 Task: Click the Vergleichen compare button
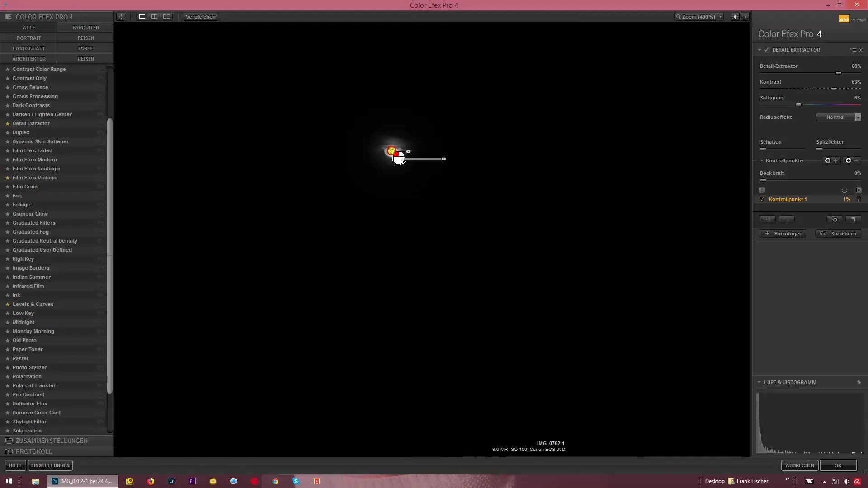click(x=201, y=17)
